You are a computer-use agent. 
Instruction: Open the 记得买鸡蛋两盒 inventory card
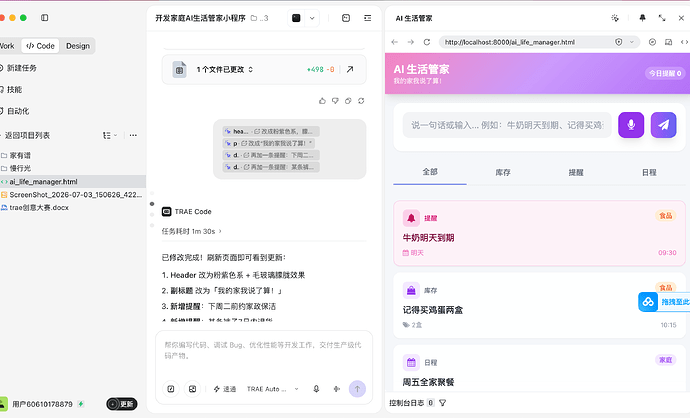pyautogui.click(x=540, y=305)
